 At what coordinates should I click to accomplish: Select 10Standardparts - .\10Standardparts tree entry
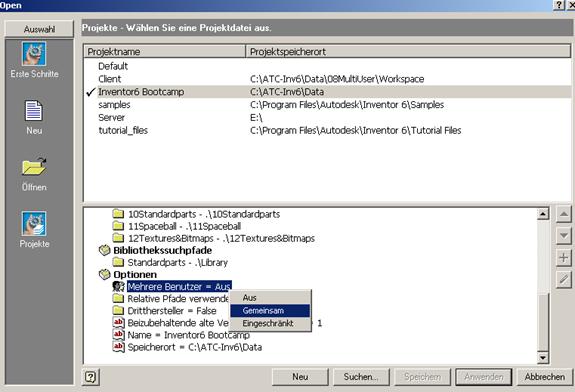coord(204,214)
